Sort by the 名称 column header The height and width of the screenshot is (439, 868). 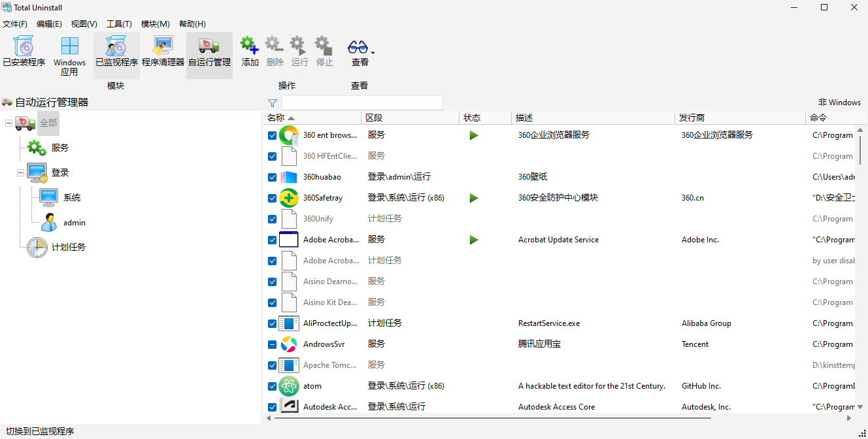pos(312,118)
